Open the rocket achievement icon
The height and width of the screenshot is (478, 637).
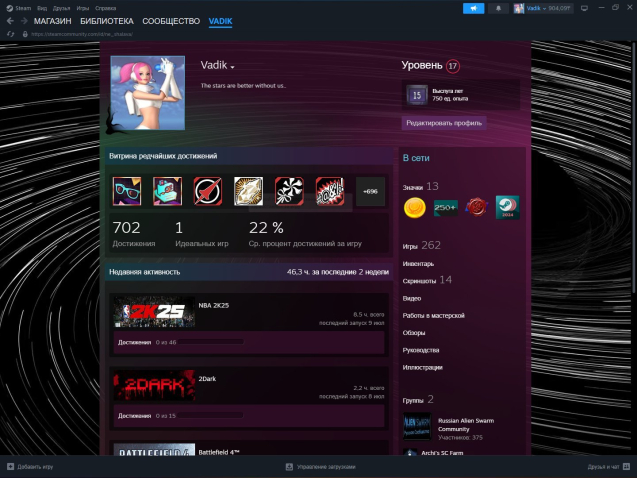tap(208, 191)
